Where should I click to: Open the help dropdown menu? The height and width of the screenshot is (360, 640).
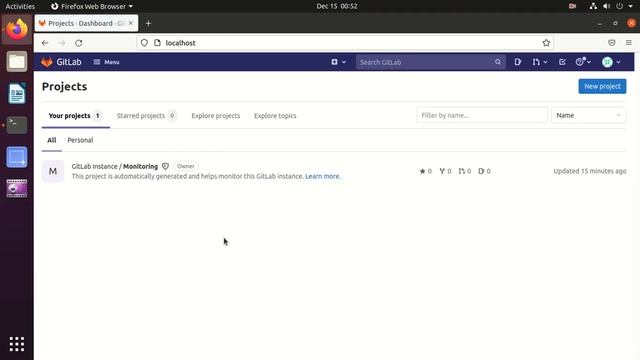pyautogui.click(x=583, y=62)
